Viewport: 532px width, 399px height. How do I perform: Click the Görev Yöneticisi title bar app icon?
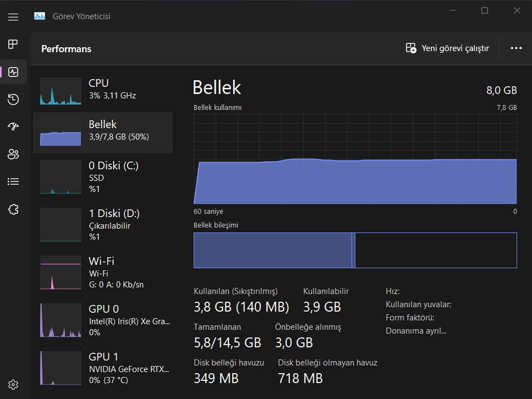[40, 16]
